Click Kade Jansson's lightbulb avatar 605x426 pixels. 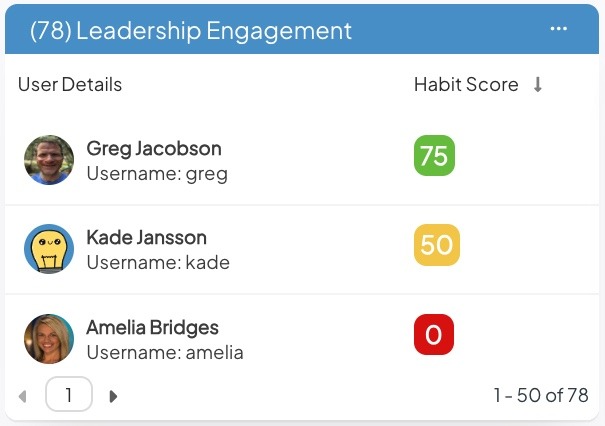point(49,249)
